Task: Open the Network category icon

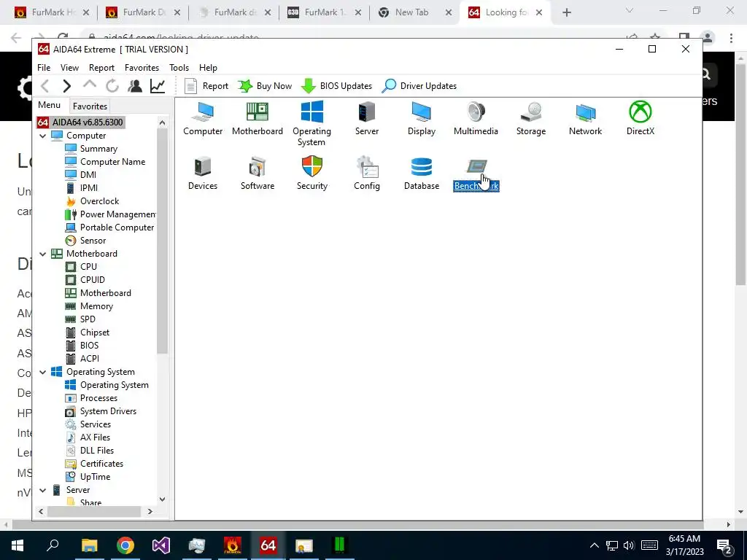Action: click(586, 118)
